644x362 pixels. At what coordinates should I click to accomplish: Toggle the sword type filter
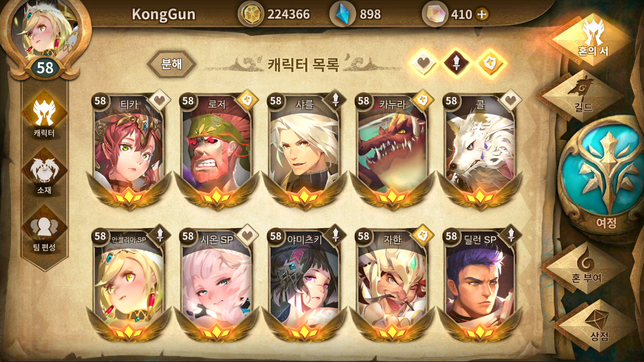pos(456,63)
